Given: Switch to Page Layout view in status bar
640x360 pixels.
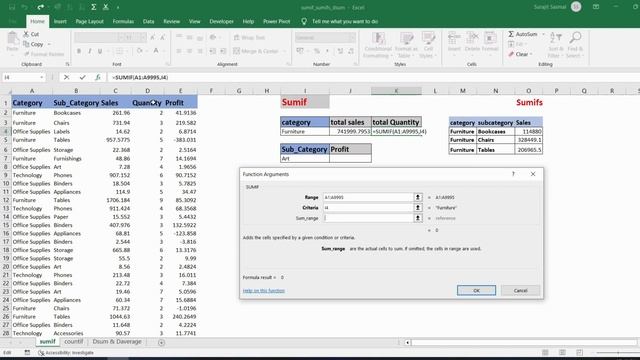Looking at the screenshot, I should tap(562, 353).
